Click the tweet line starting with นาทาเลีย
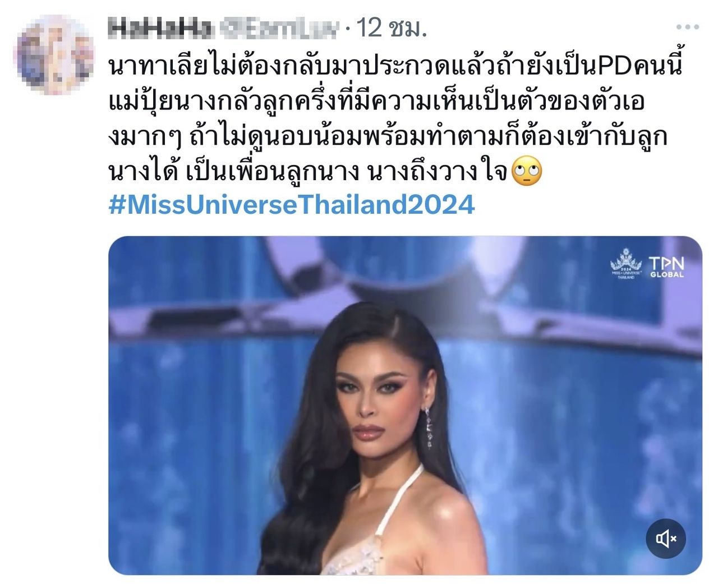The image size is (718, 588). coord(396,66)
